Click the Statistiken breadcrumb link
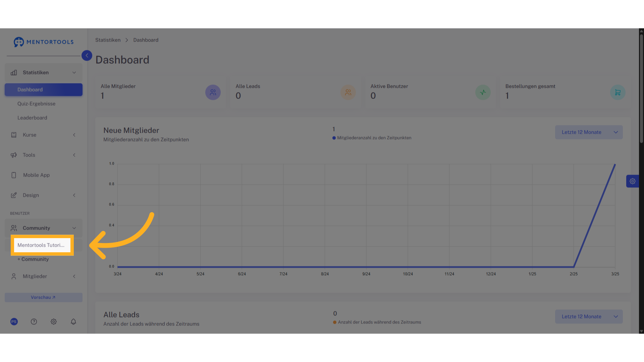Viewport: 644px width, 362px height. pyautogui.click(x=108, y=40)
